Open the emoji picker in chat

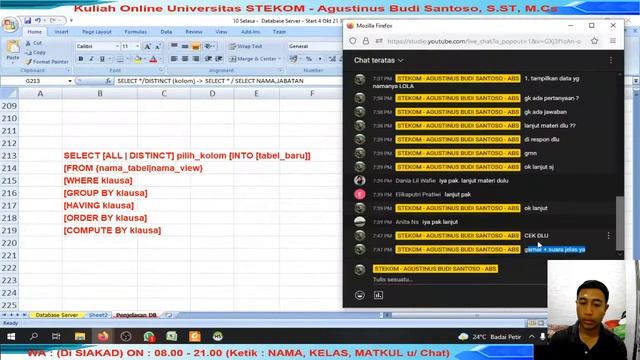point(360,295)
